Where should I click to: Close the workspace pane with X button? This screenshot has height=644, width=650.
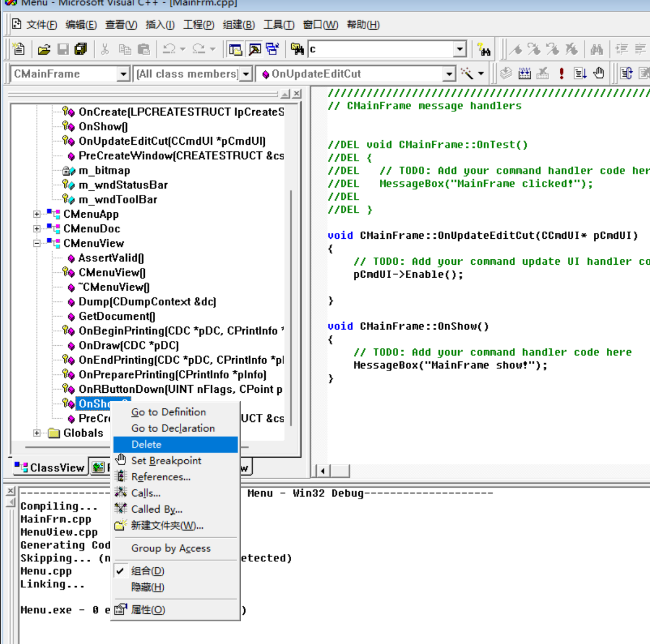tap(297, 94)
